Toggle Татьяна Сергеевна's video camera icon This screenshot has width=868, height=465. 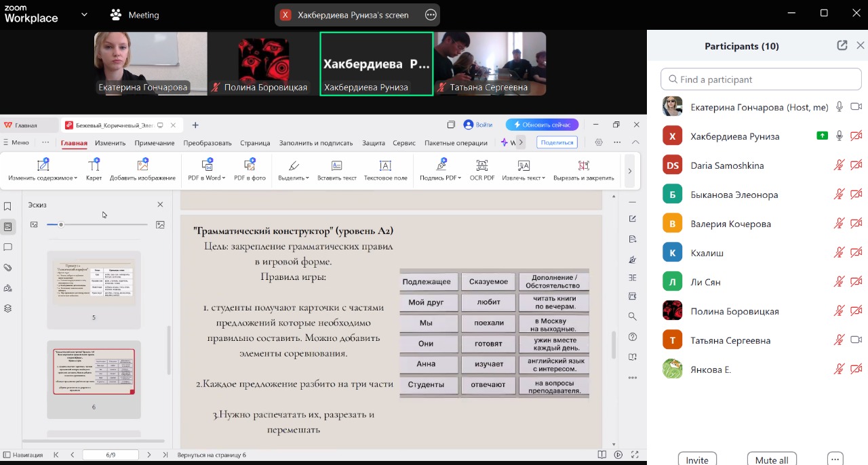[856, 340]
